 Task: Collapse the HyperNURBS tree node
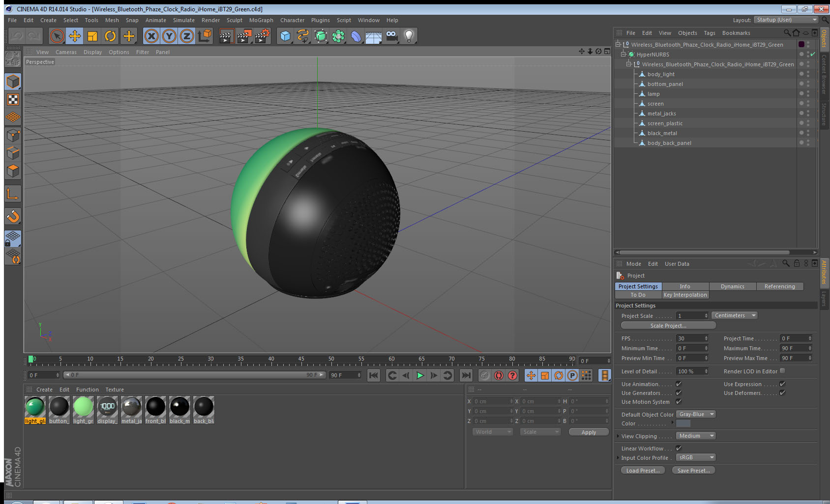tap(623, 54)
